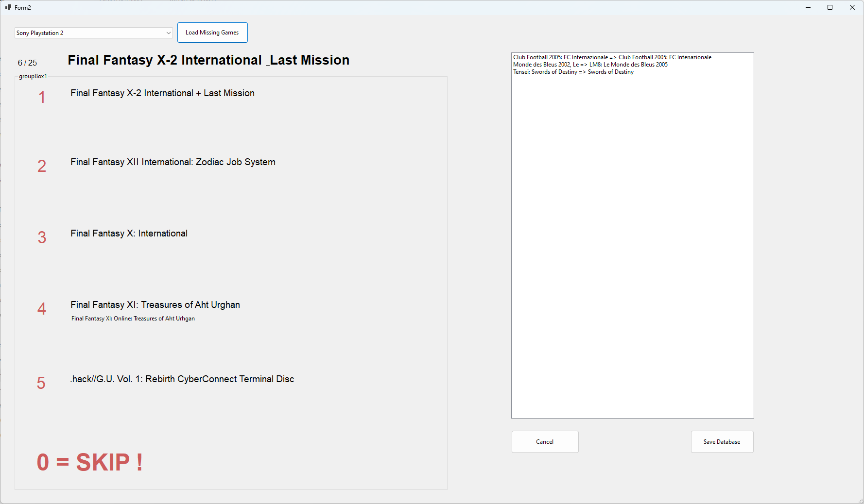Select option 3 Final Fantasy X: International
This screenshot has width=864, height=504.
[x=129, y=234]
